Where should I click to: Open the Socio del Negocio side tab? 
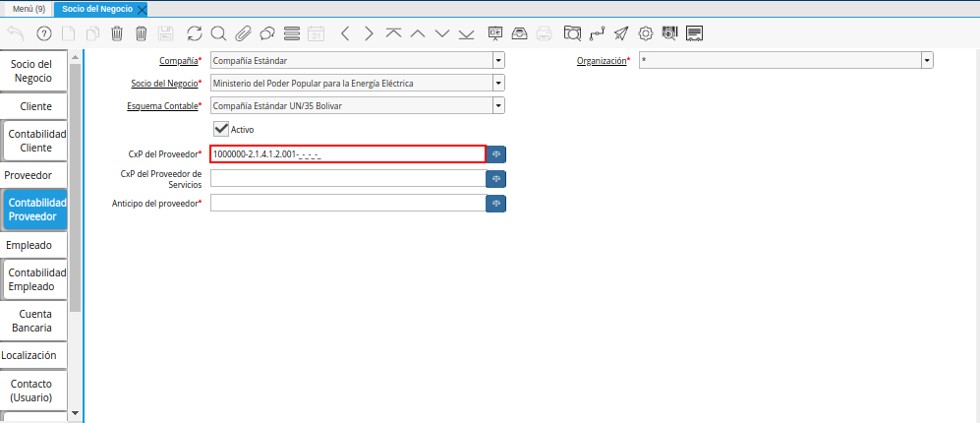coord(31,72)
